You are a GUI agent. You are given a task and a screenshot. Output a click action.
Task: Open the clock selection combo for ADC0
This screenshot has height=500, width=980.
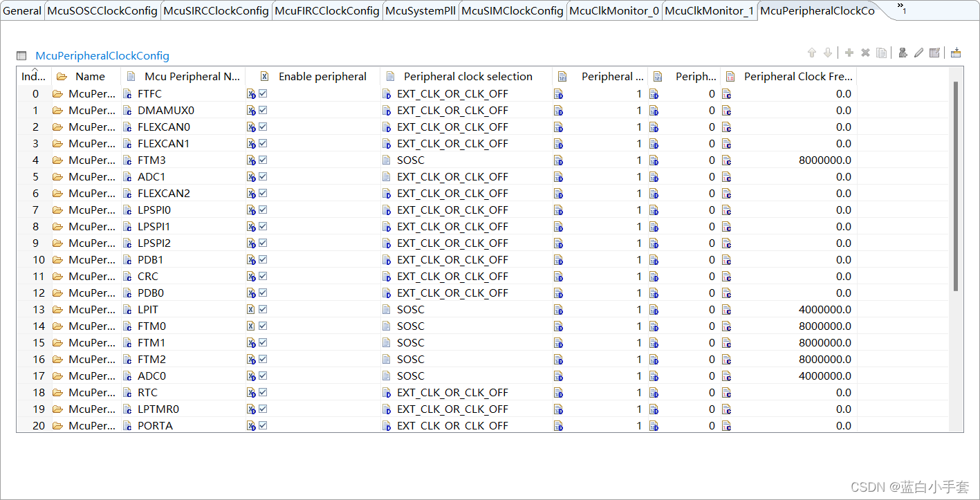(x=466, y=376)
